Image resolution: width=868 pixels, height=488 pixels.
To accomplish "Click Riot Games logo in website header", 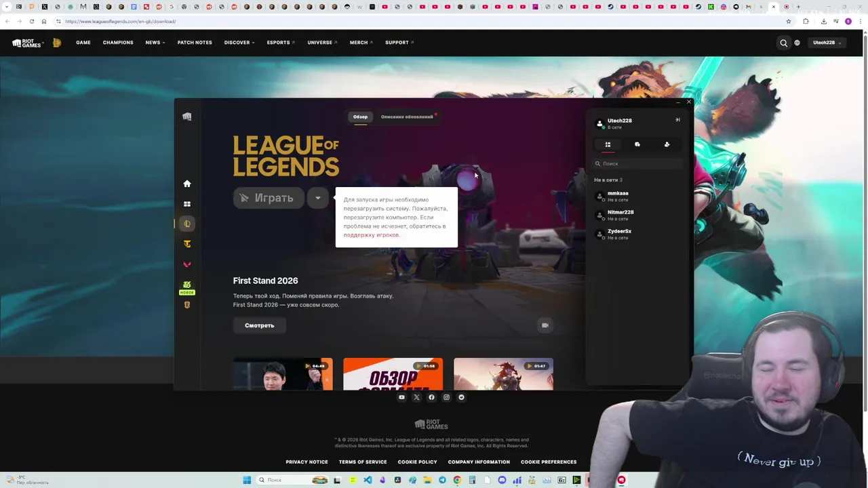I will [28, 43].
